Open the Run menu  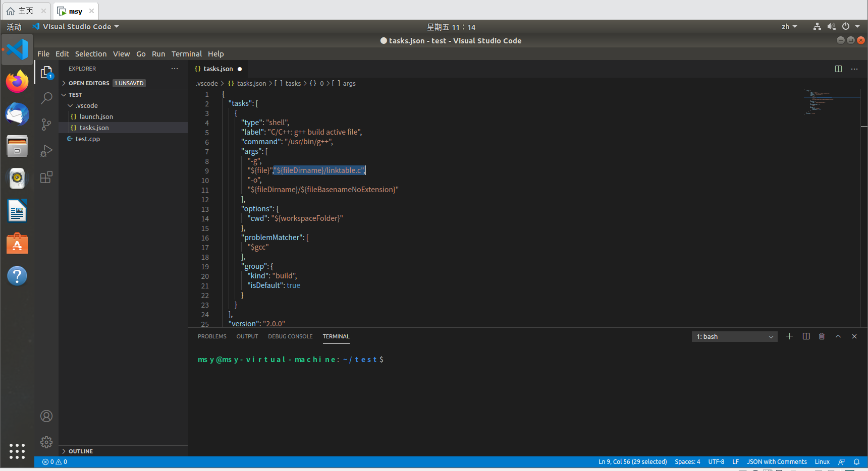[x=158, y=54]
